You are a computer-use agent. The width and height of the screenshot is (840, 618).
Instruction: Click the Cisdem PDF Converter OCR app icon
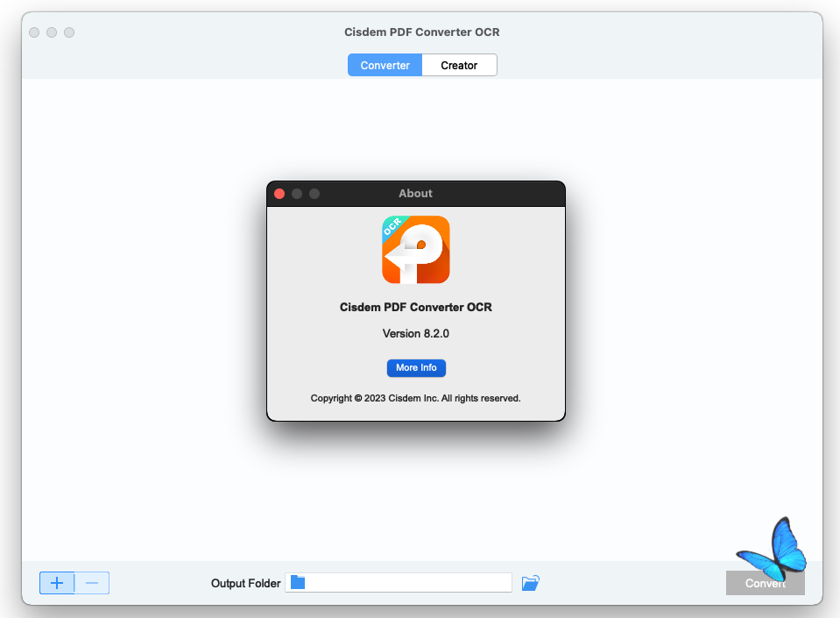416,250
